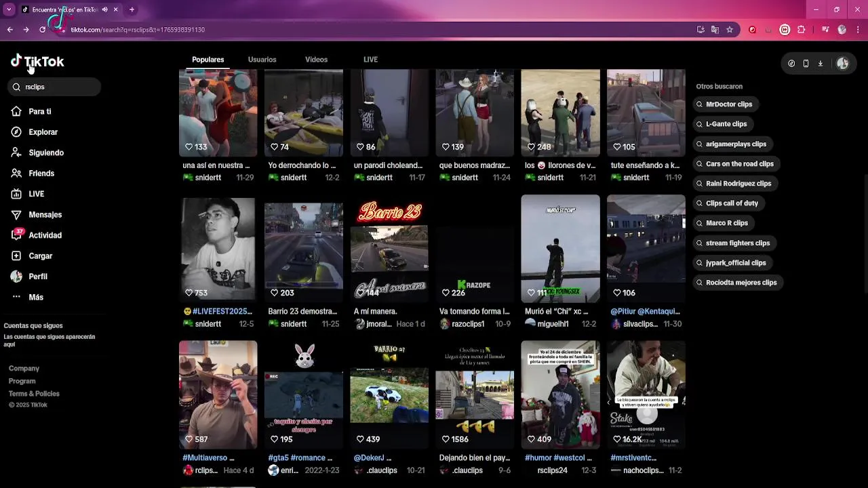Open Program footer link
The width and height of the screenshot is (868, 488).
(22, 381)
